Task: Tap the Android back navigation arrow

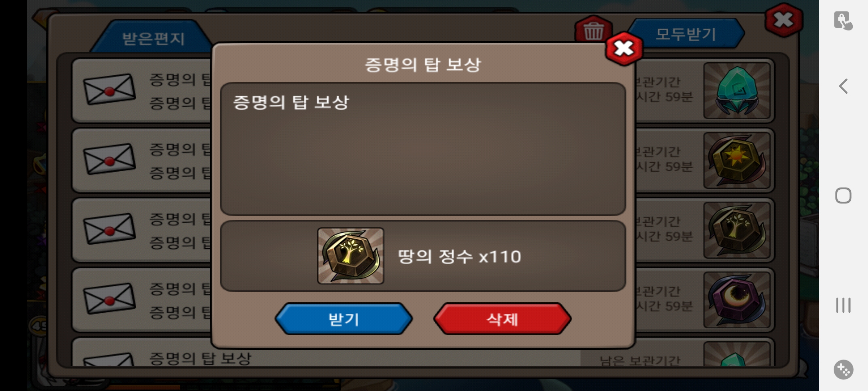Action: 843,86
